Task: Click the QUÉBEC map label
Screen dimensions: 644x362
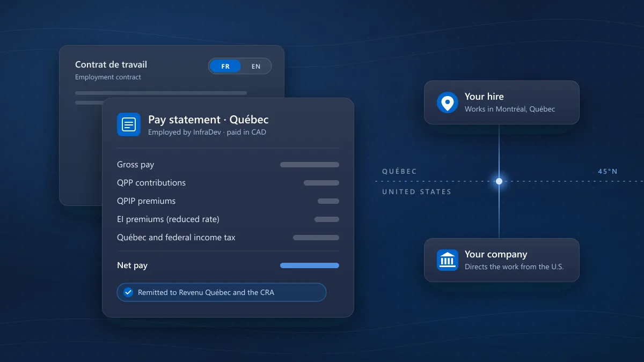Action: (x=399, y=172)
